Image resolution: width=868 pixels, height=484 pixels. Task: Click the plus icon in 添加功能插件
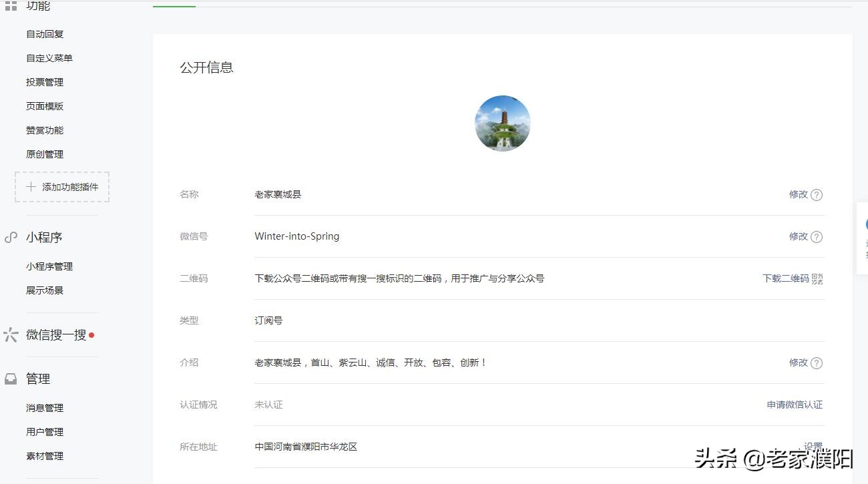pos(31,188)
